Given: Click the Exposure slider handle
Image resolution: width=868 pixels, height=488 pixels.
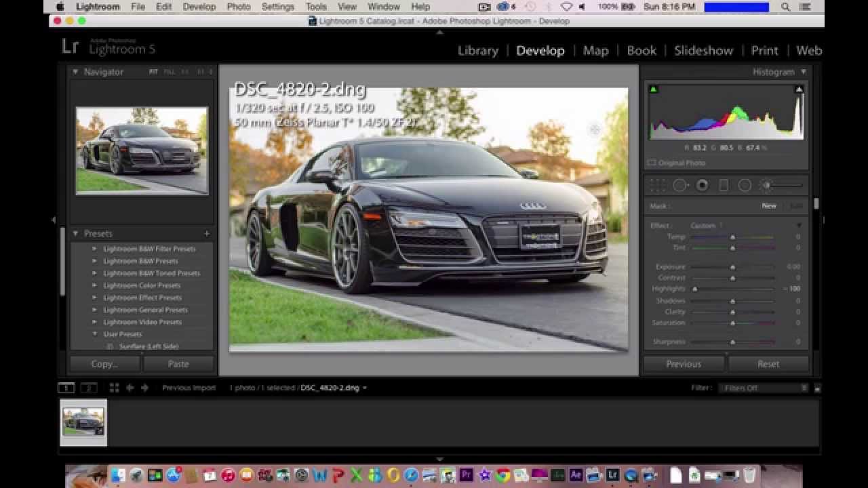Looking at the screenshot, I should click(x=732, y=267).
